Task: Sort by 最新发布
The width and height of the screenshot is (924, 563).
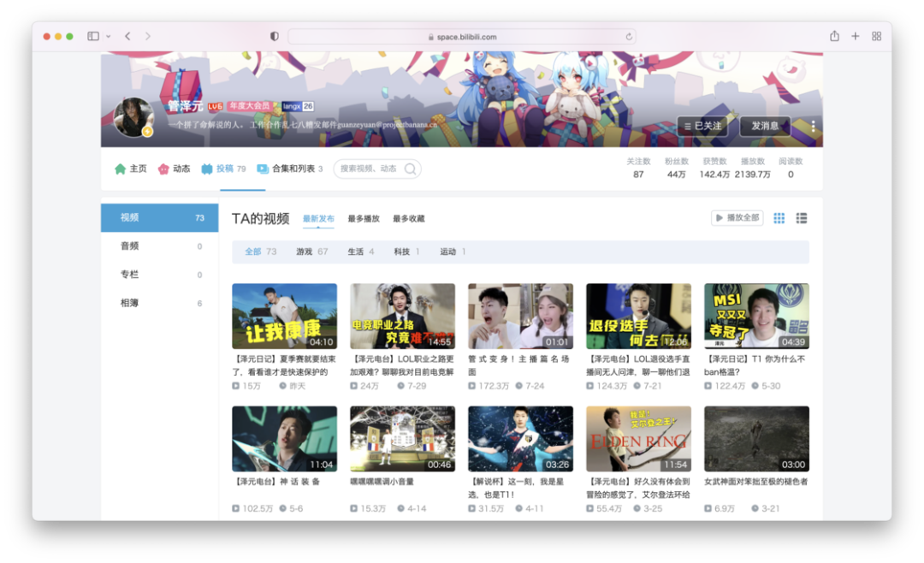Action: coord(318,219)
